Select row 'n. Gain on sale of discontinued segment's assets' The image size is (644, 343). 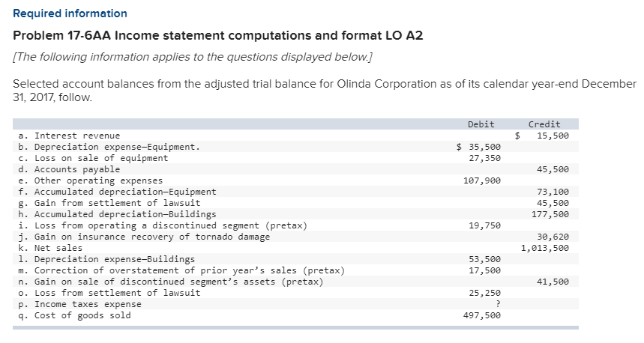295,282
